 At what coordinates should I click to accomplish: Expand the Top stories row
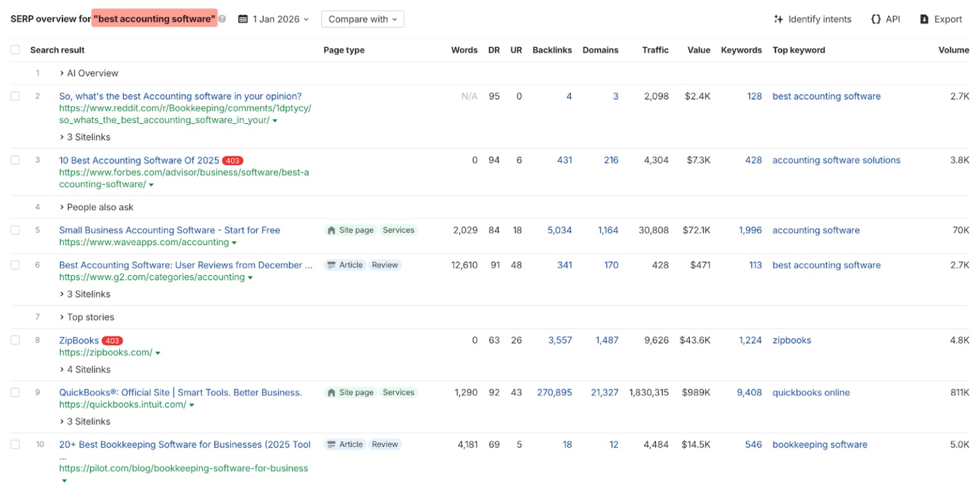click(87, 317)
